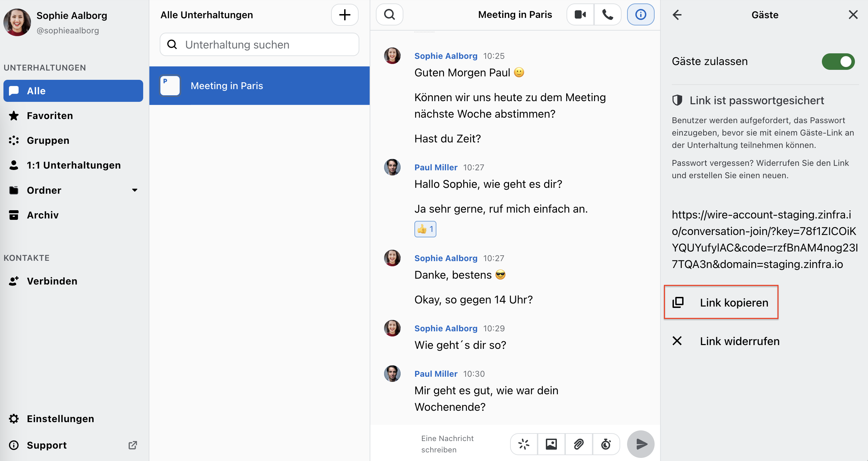This screenshot has width=868, height=461.
Task: Click the copy icon beside Link kopieren
Action: [678, 302]
